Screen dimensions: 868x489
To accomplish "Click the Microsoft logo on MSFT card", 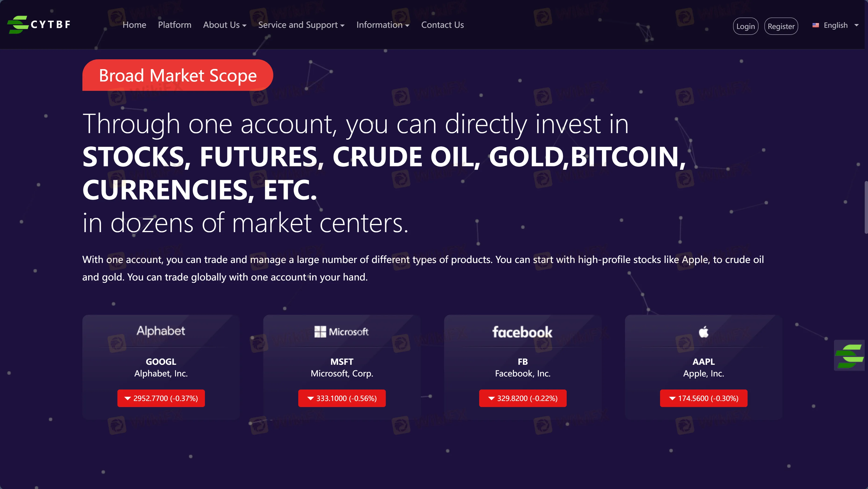I will (341, 332).
